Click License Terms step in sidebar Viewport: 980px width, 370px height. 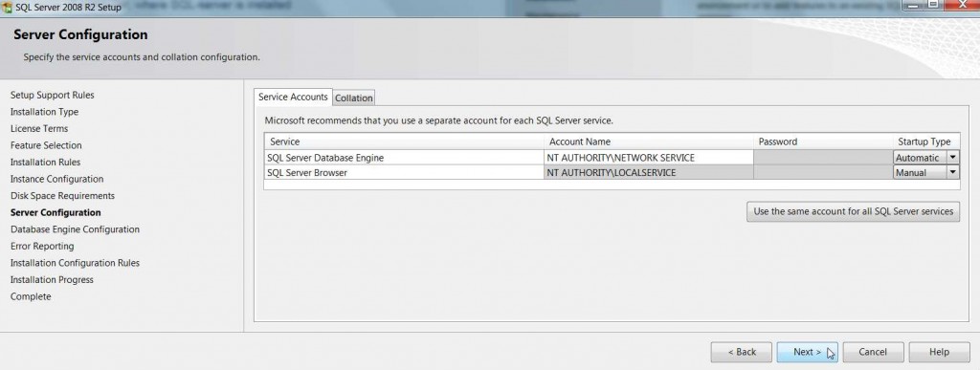pyautogui.click(x=39, y=128)
